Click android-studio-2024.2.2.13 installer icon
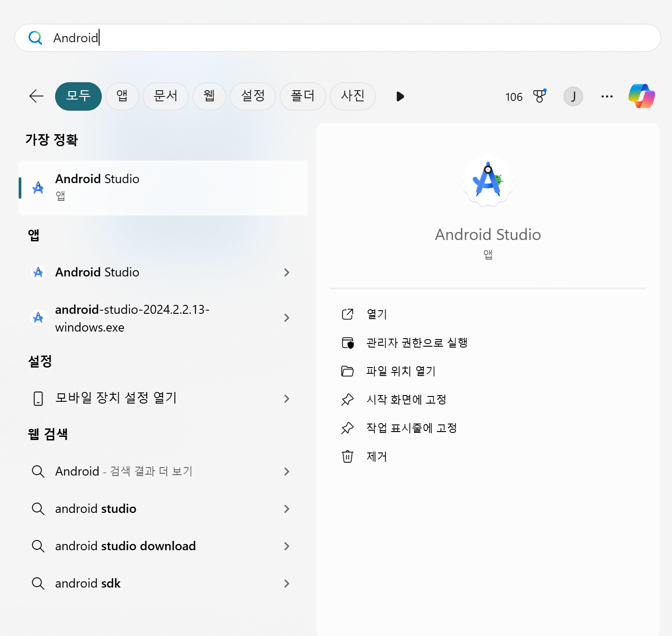672x636 pixels. click(x=38, y=318)
